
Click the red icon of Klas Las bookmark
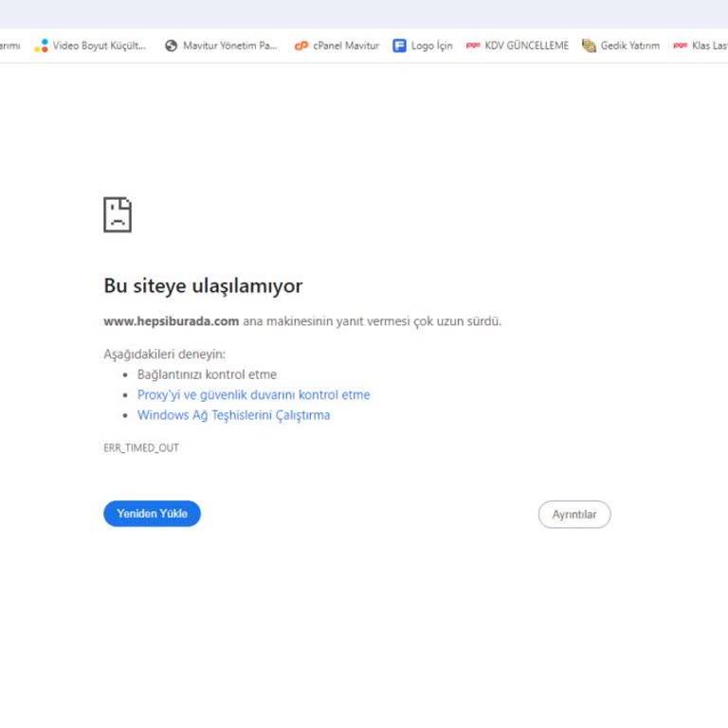pos(681,45)
